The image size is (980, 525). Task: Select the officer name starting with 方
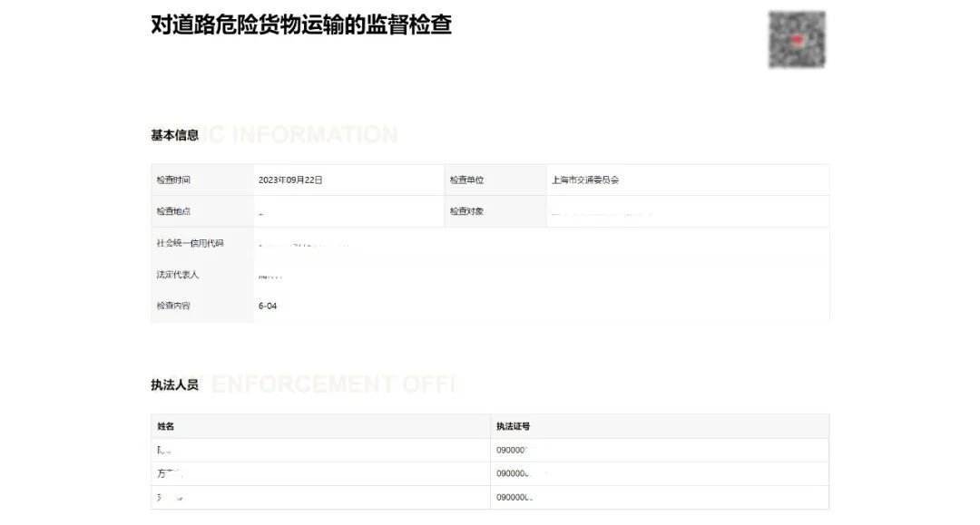tap(170, 473)
